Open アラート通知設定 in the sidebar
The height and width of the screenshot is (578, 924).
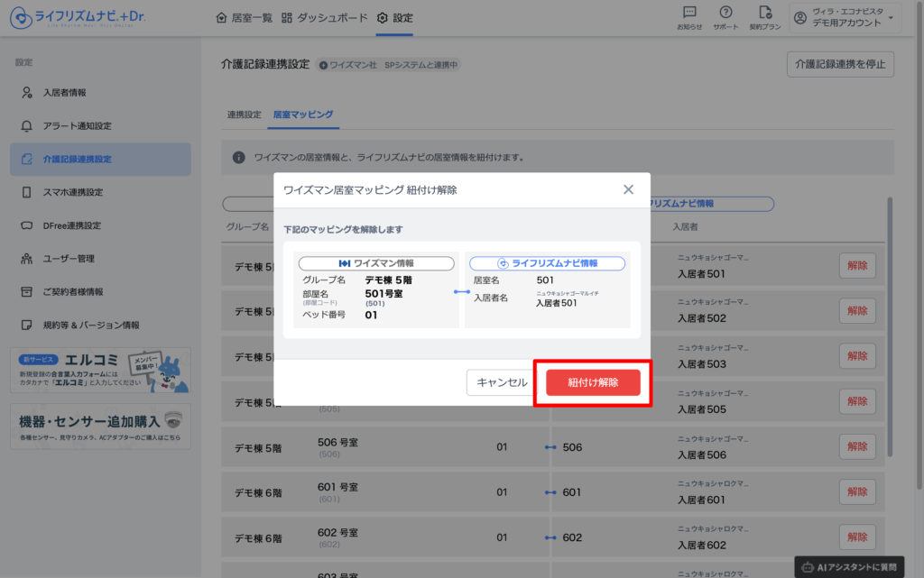tap(77, 126)
